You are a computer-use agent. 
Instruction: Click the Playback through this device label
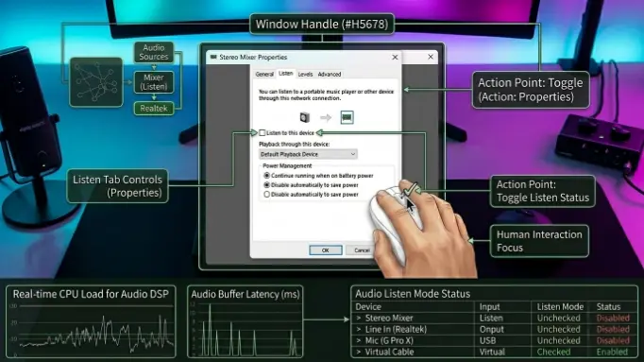coord(294,145)
